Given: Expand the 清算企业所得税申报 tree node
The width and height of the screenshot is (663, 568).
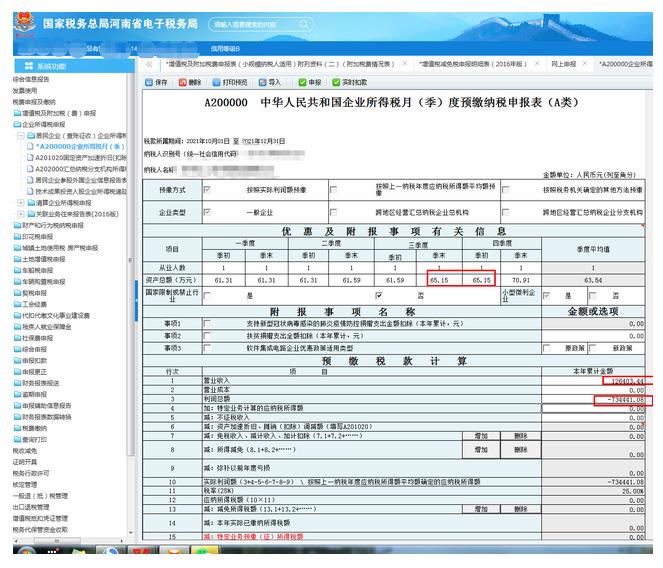Looking at the screenshot, I should pos(19,202).
